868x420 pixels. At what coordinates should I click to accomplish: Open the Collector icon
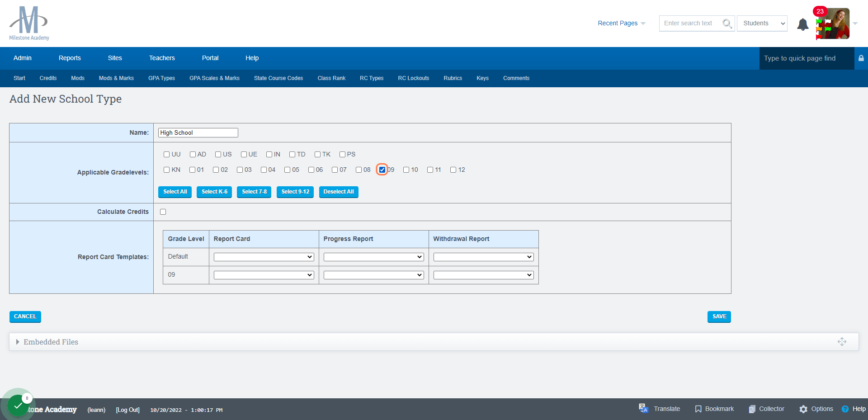752,409
